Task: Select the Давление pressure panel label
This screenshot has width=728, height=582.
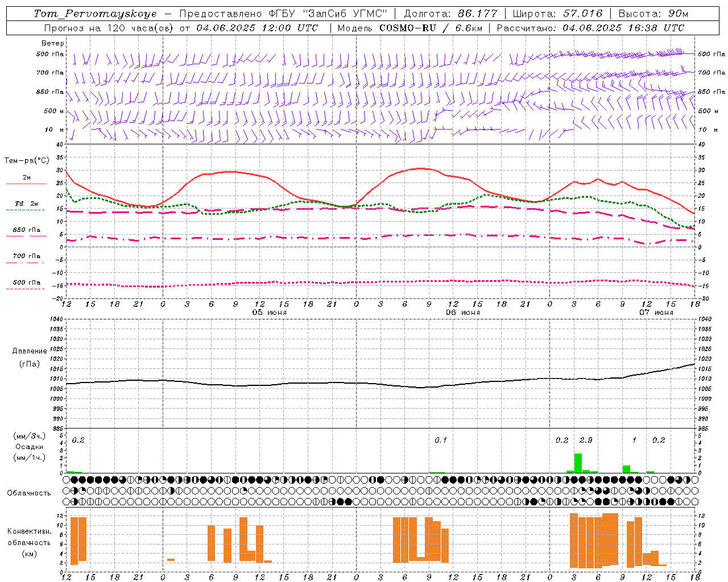Action: click(x=30, y=351)
